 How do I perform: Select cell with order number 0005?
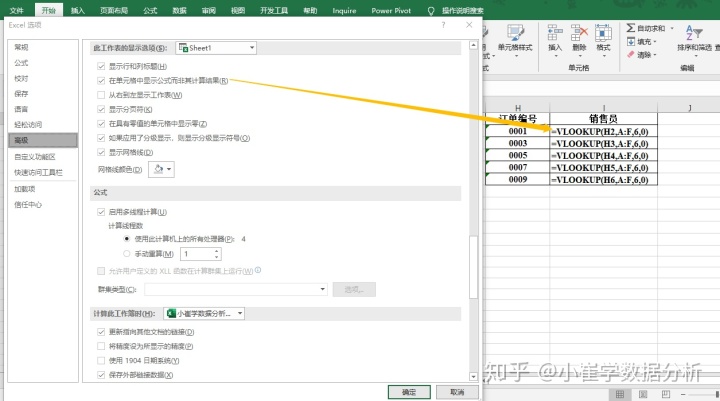pos(518,155)
